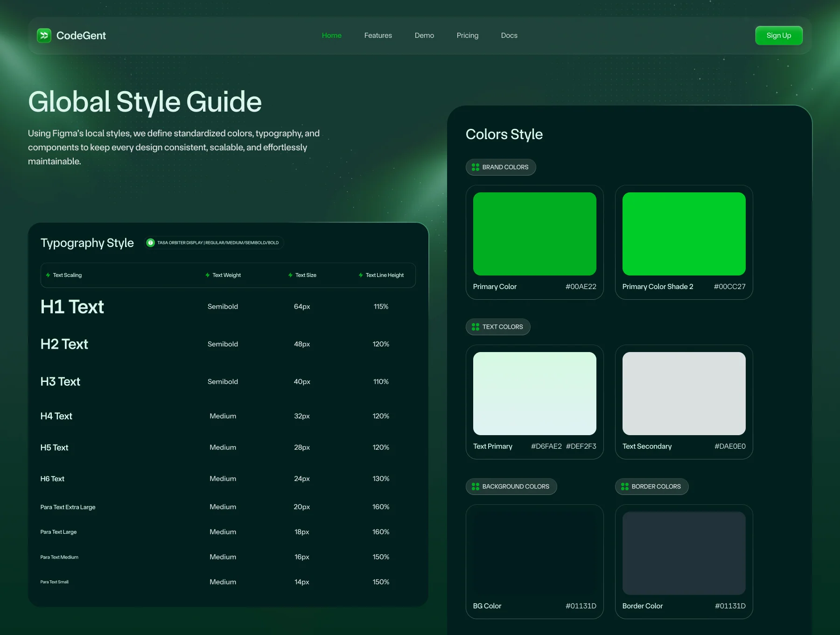
Task: Click the Para Text Medium sample
Action: click(59, 557)
